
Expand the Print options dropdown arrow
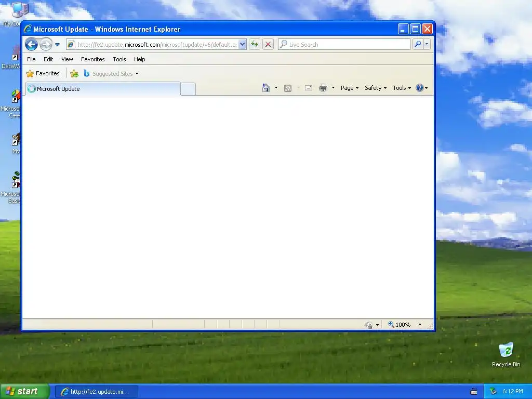coord(333,88)
